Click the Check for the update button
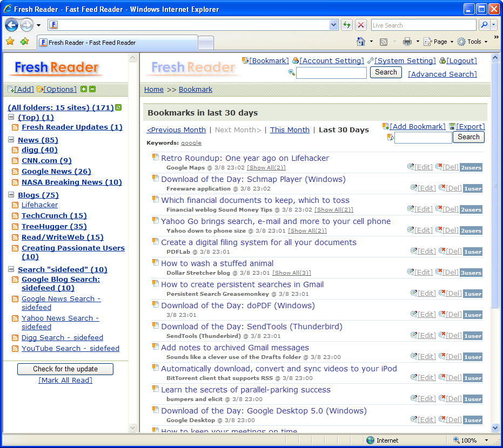The image size is (503, 448). [x=65, y=369]
